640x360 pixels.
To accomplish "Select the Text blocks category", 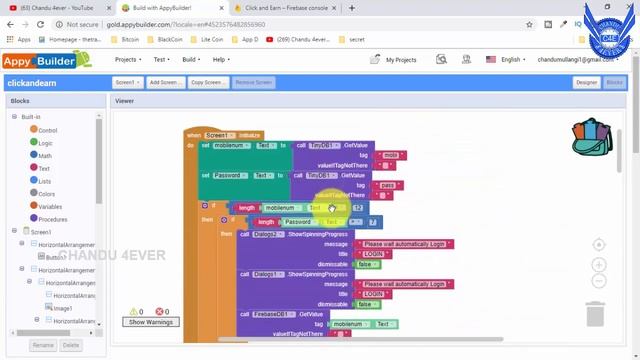I will 40,168.
